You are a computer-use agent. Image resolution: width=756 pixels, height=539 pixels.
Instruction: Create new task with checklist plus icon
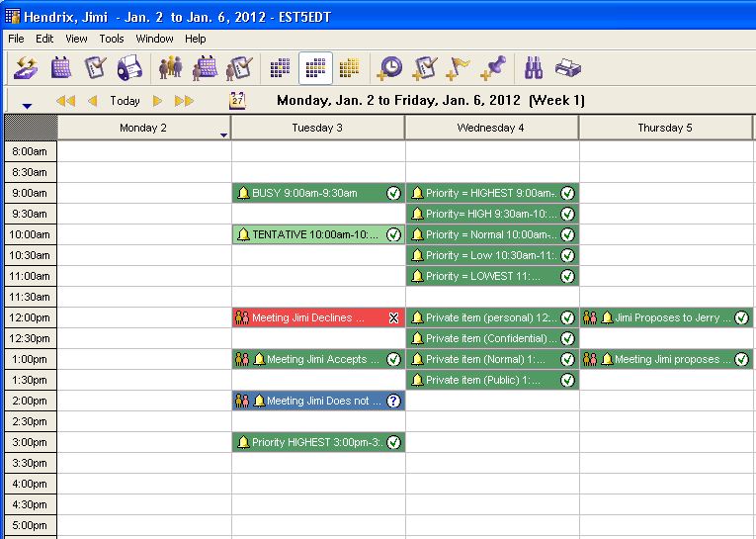425,68
